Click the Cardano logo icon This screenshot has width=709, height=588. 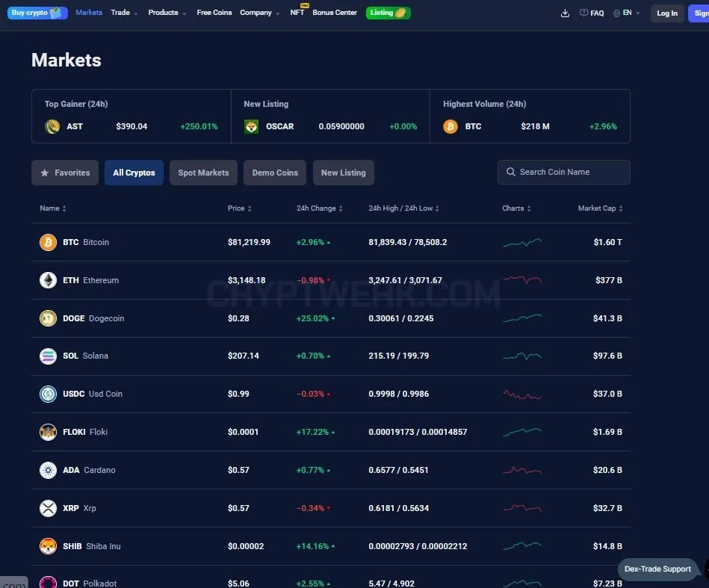pos(48,470)
